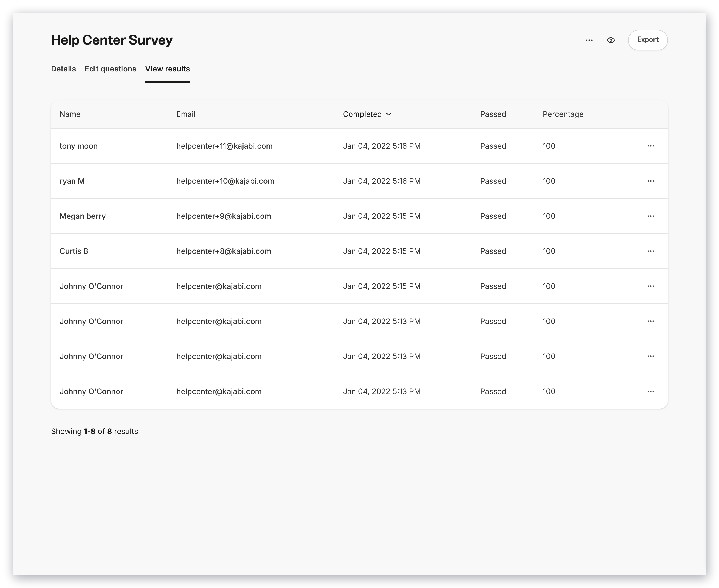Open row actions menu for ryan M
Viewport: 719px width, 588px height.
coord(650,181)
